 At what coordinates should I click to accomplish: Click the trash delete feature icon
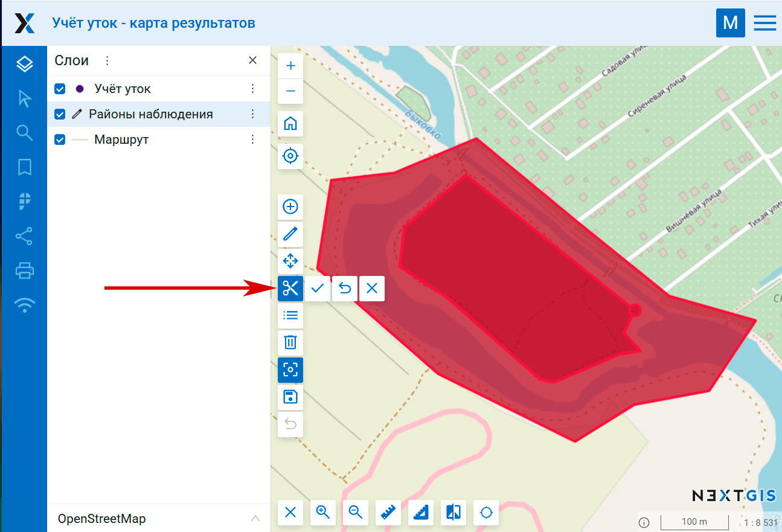point(290,342)
